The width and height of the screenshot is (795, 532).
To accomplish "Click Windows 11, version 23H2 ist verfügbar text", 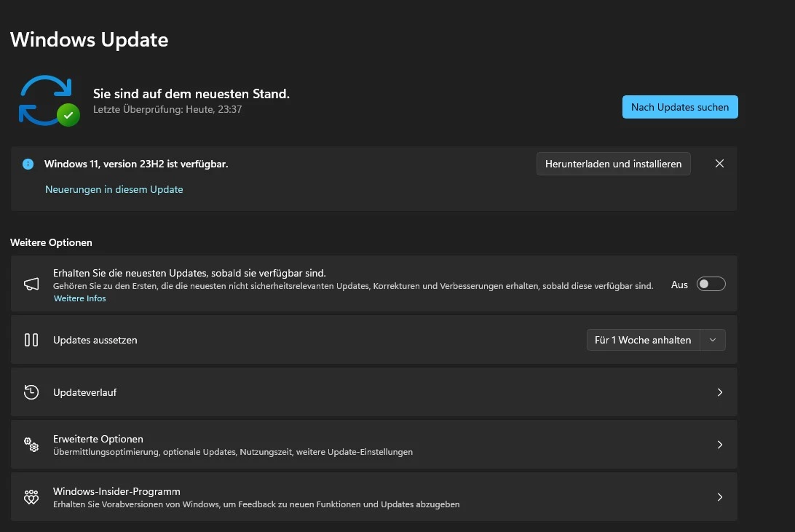I will click(x=136, y=164).
